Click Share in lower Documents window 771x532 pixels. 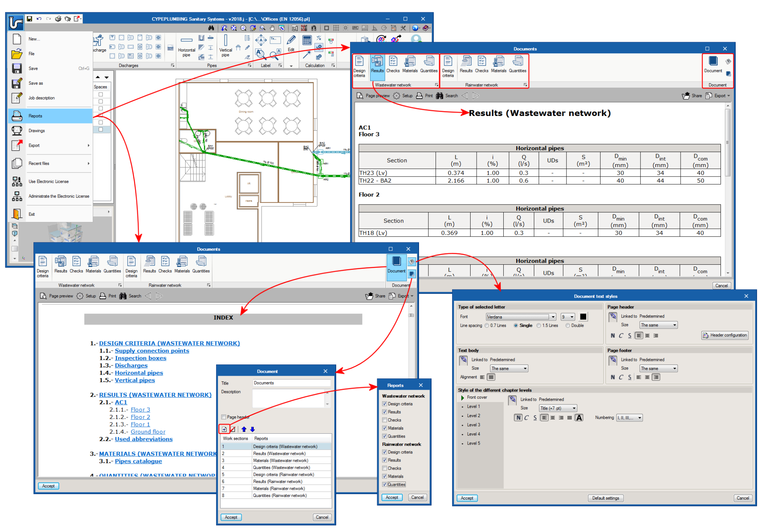coord(375,296)
